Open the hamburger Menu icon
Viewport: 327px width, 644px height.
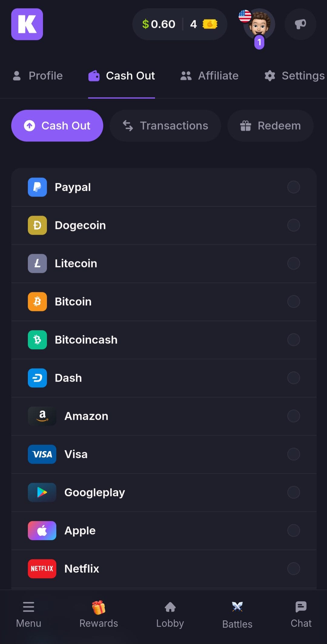[x=28, y=607]
